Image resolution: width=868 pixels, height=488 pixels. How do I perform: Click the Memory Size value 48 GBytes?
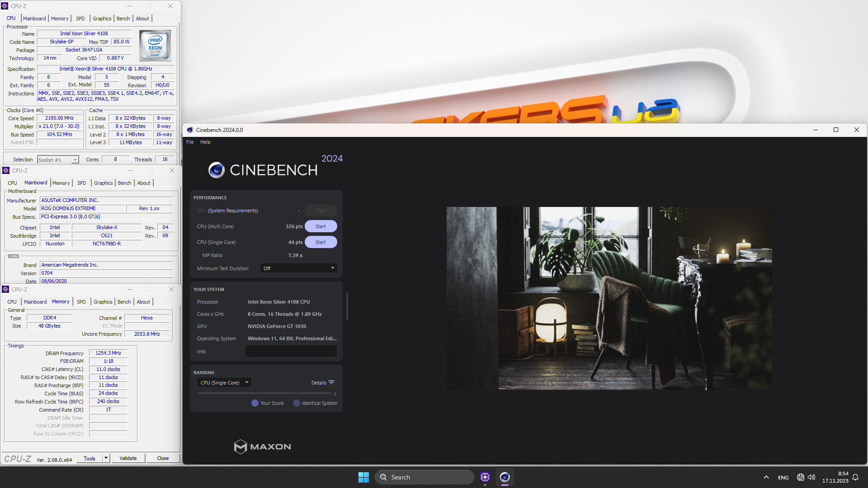click(49, 326)
